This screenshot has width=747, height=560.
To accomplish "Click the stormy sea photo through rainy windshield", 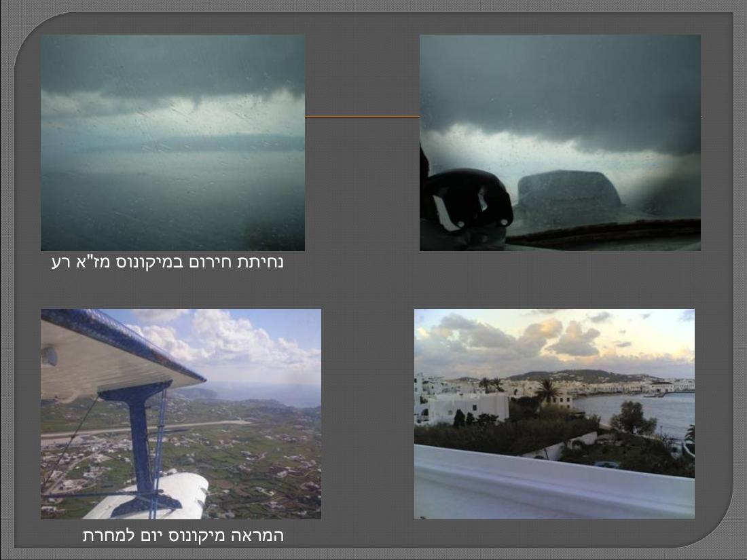I will point(173,143).
